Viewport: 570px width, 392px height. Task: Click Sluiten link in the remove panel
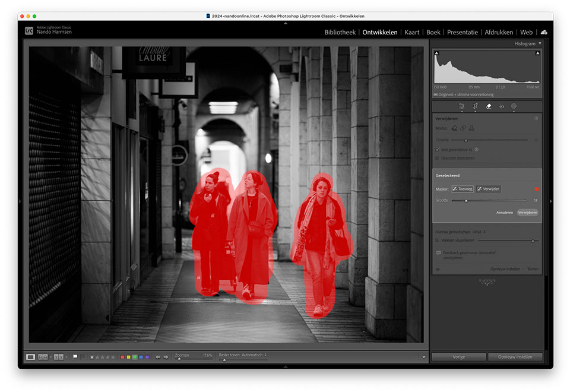coord(533,269)
